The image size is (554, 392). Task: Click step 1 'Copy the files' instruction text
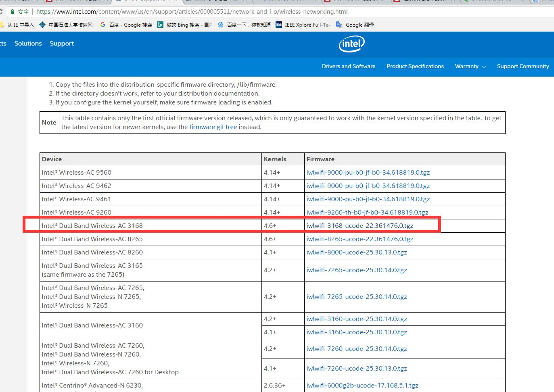[x=166, y=85]
